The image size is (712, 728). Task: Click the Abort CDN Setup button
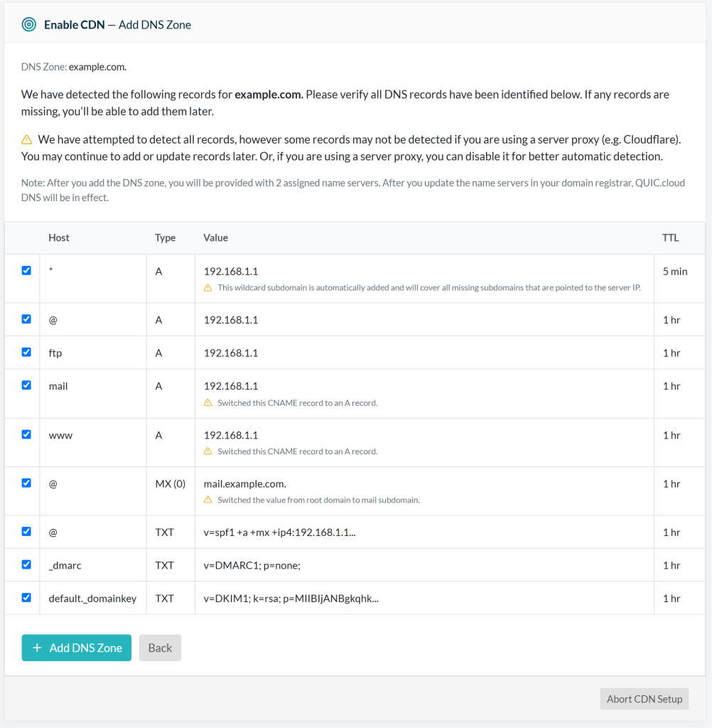click(x=644, y=699)
